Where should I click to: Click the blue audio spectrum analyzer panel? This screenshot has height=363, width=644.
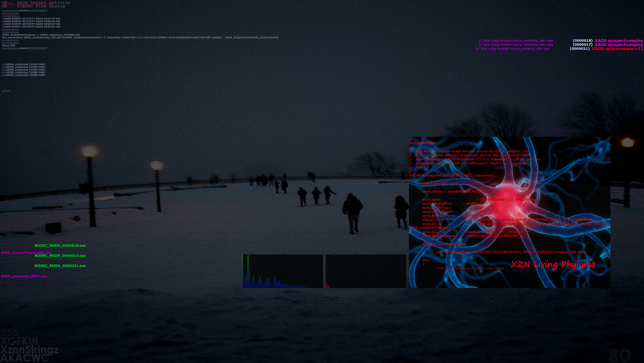coord(282,271)
